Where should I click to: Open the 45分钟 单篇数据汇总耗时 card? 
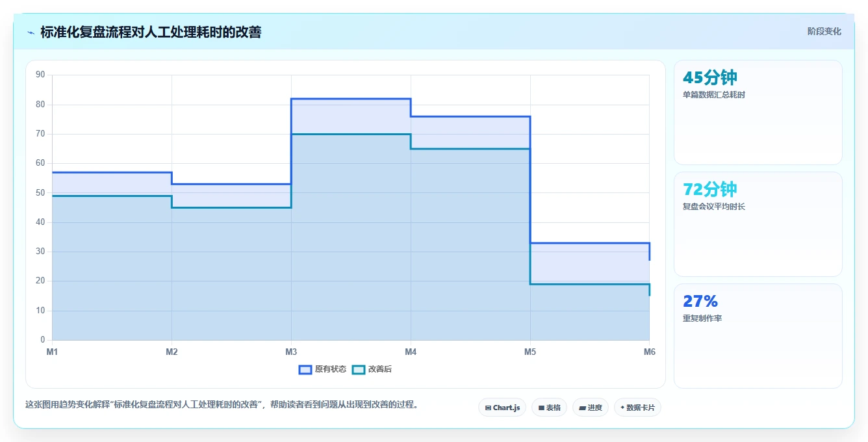tap(758, 112)
